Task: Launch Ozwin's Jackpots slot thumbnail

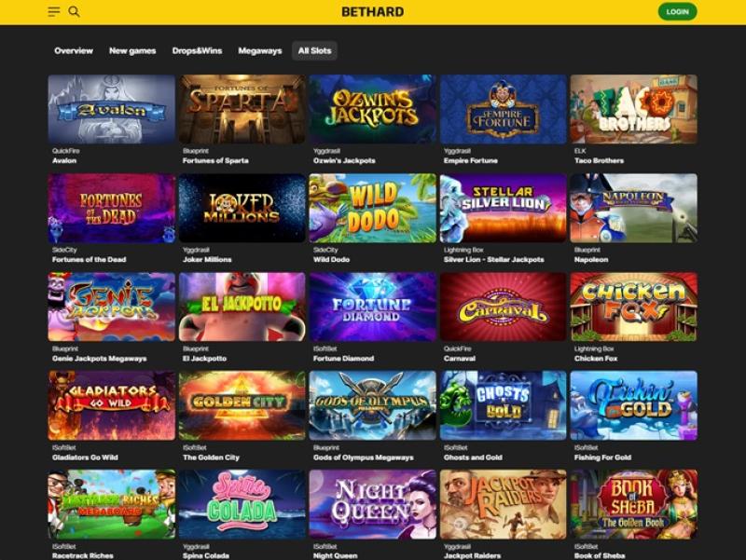Action: (372, 109)
